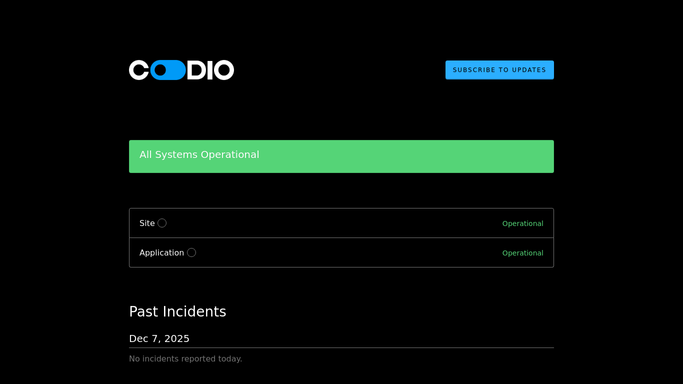Click the word UPDATES on the blue button

[528, 70]
